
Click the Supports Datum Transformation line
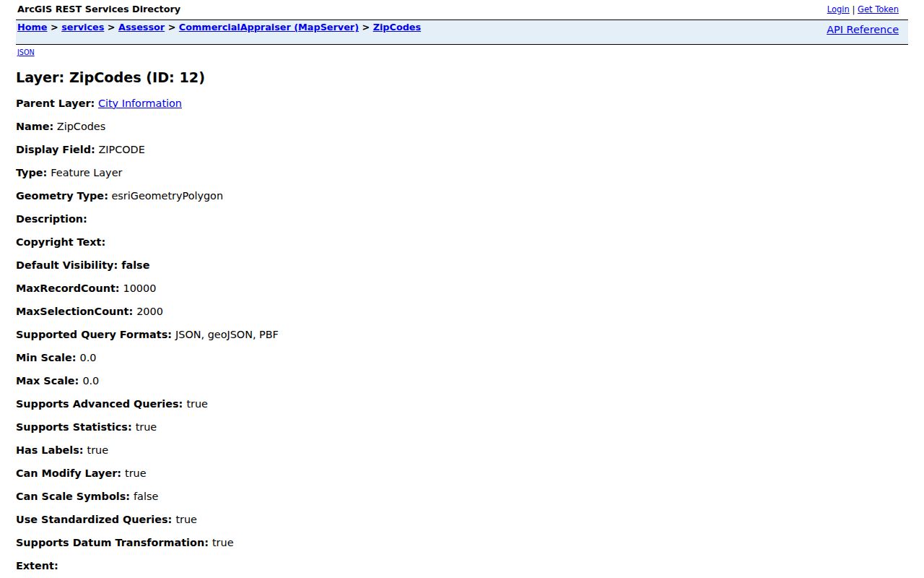point(125,543)
